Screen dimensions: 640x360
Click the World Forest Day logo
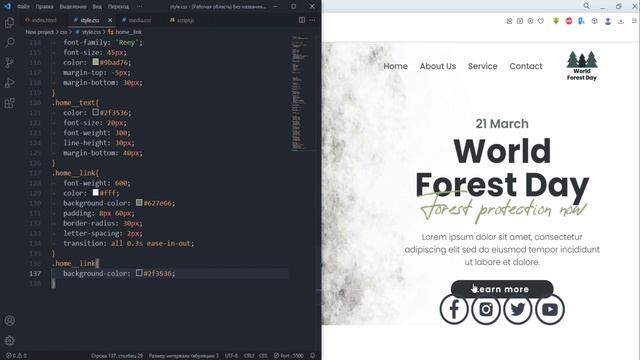coord(582,66)
